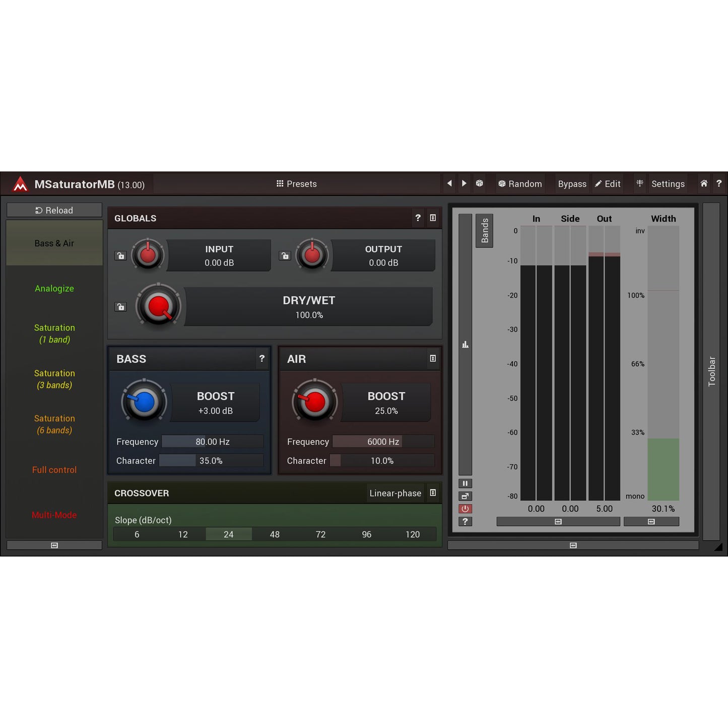Viewport: 728px width, 728px height.
Task: Toggle the lock next to Input knob
Action: click(120, 256)
